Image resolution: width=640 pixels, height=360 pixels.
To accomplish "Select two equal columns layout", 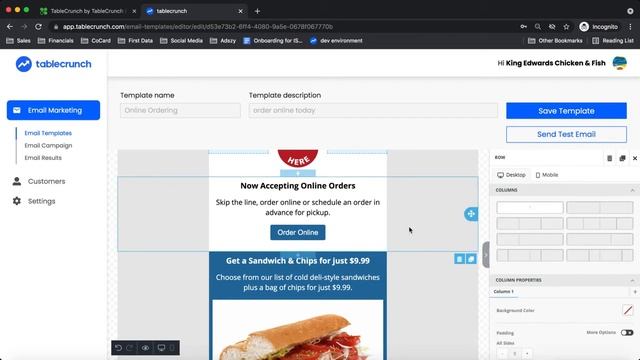I will pos(600,207).
